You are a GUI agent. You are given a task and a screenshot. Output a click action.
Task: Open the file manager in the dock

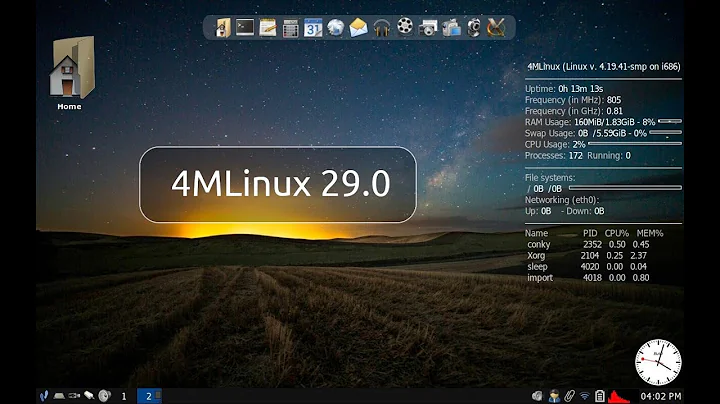(223, 28)
